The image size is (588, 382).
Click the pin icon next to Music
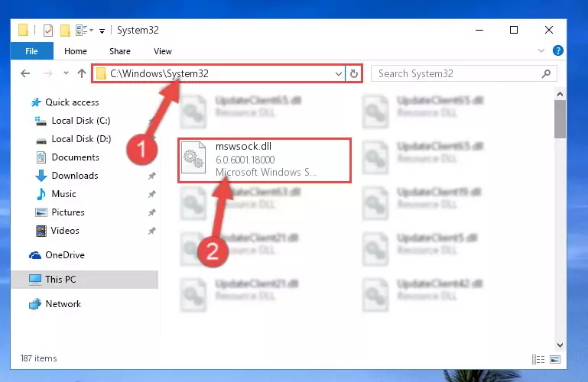click(x=151, y=194)
